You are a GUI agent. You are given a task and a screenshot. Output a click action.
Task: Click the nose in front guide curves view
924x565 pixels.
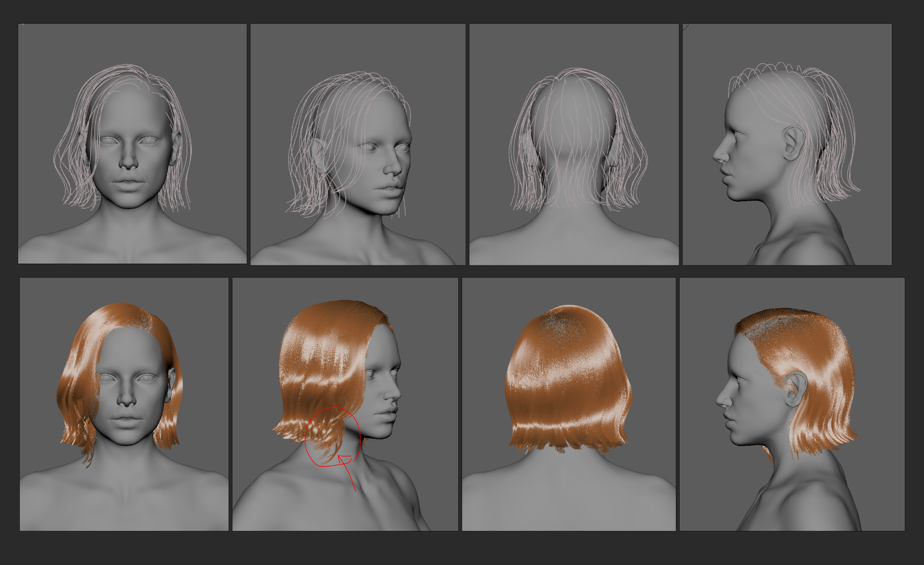coord(128,162)
